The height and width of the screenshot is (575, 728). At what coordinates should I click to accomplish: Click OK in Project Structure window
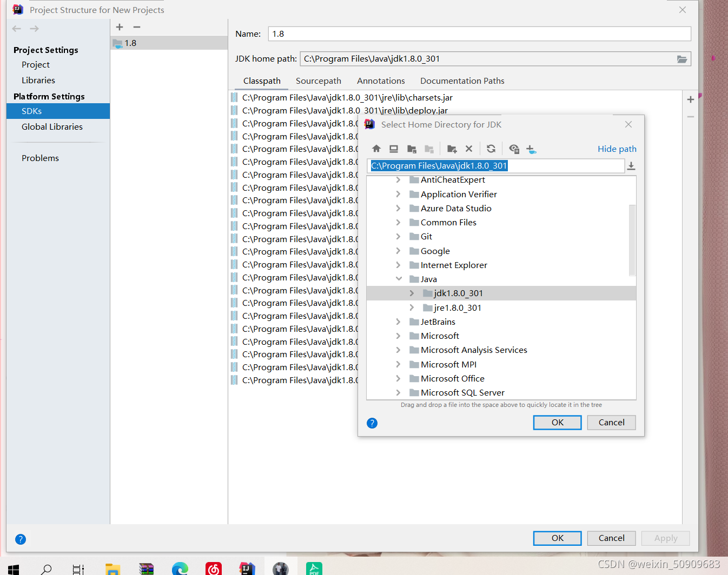click(x=557, y=538)
